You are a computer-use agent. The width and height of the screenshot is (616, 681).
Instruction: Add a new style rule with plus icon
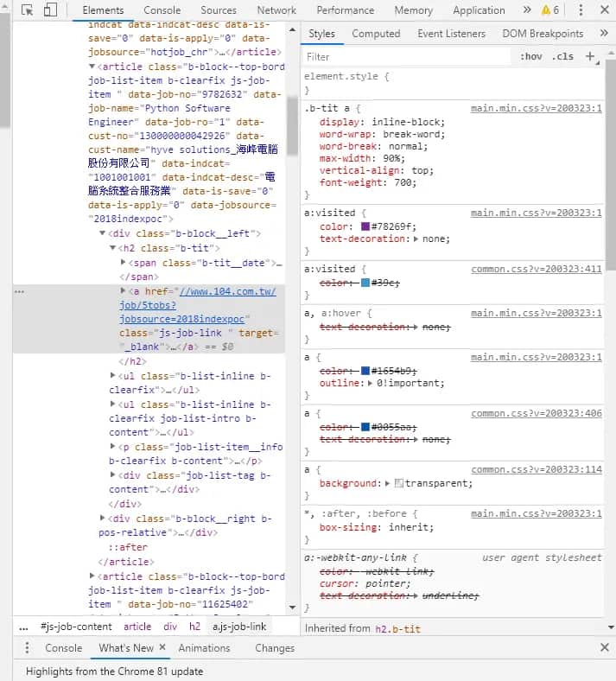[591, 56]
